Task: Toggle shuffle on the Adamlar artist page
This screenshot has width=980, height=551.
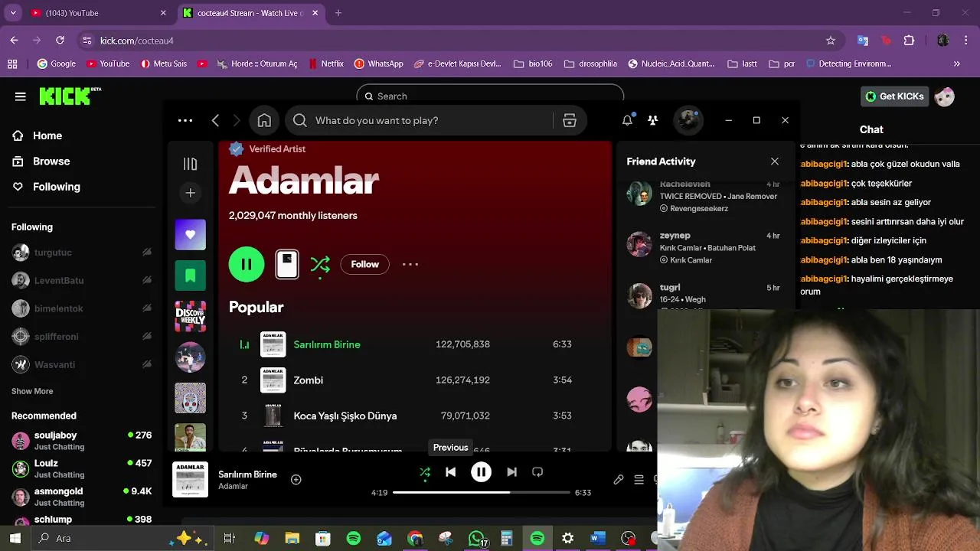Action: 320,265
